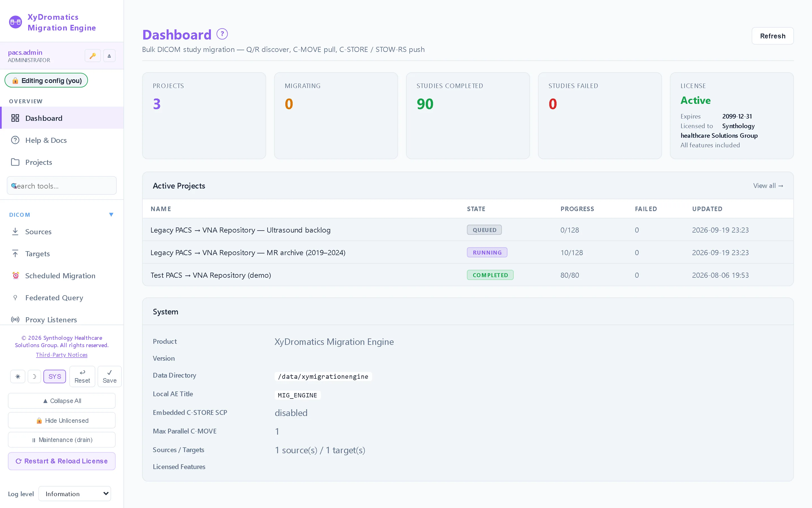Open Federated Query page
The image size is (812, 508).
pyautogui.click(x=62, y=297)
